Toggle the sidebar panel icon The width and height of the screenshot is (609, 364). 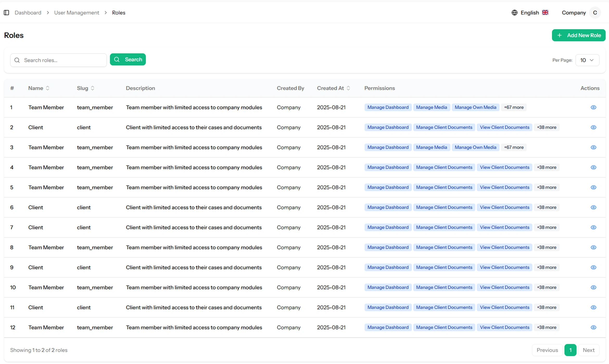[7, 12]
